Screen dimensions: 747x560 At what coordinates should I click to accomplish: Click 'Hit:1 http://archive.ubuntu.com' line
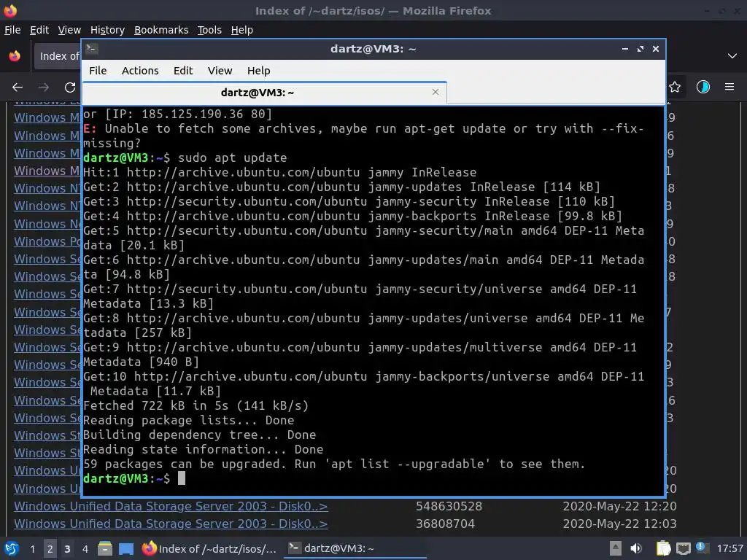tap(279, 172)
